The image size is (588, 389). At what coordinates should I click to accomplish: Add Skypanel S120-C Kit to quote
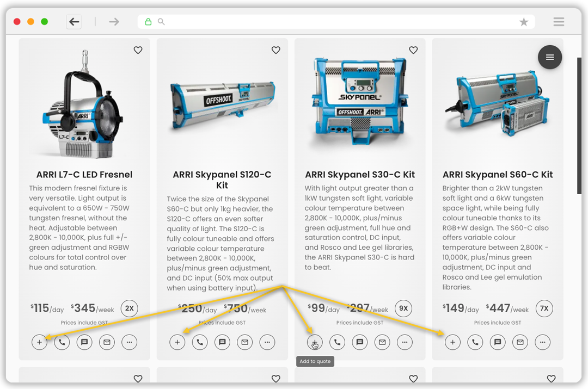[177, 342]
